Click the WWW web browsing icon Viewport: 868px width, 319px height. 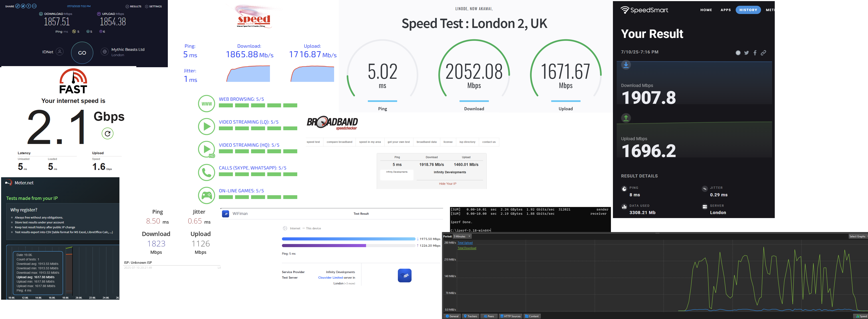point(206,104)
